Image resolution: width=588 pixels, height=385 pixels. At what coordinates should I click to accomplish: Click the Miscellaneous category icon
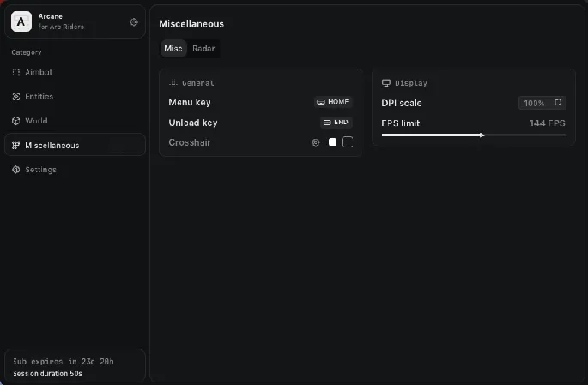[x=16, y=145]
